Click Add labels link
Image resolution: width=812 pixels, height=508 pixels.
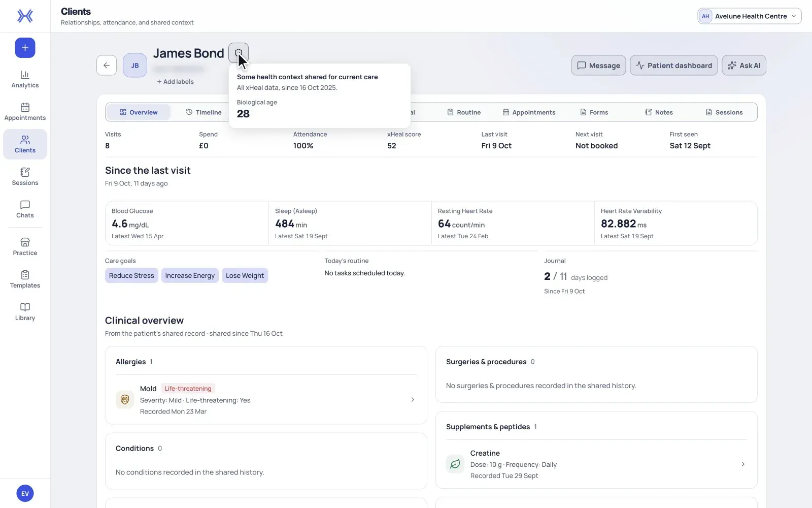[x=175, y=82]
